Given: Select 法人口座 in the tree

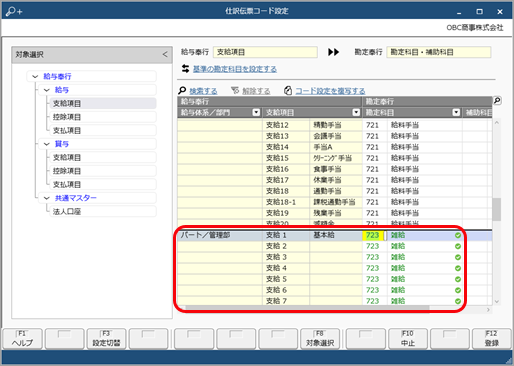Looking at the screenshot, I should (x=103, y=211).
